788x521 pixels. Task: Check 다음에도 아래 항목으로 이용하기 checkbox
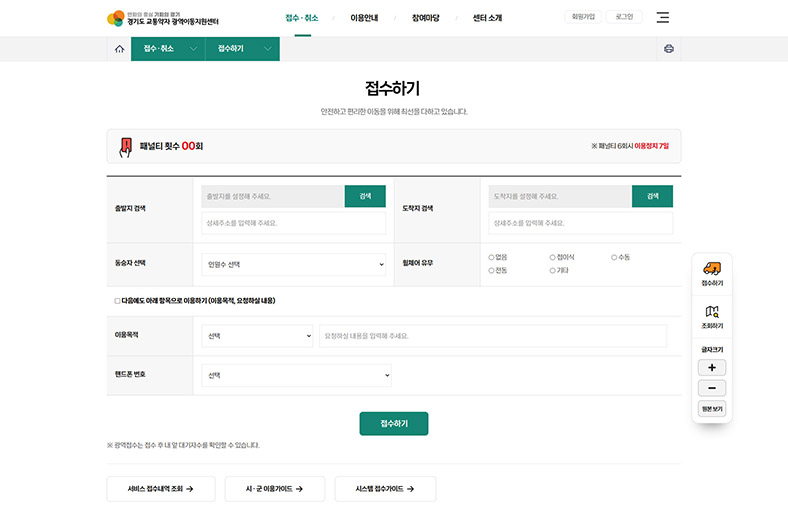(x=117, y=300)
